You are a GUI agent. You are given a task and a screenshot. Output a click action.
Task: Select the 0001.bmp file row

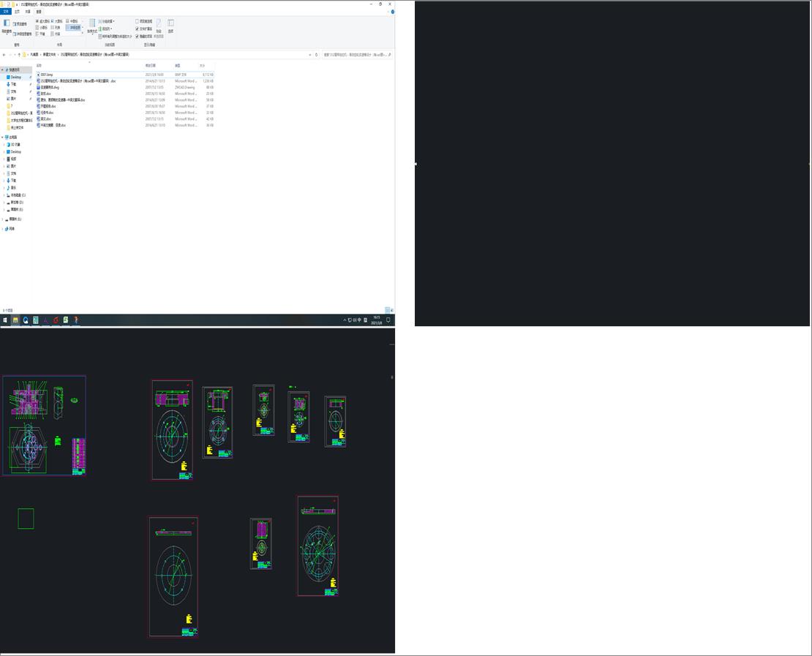pos(125,75)
